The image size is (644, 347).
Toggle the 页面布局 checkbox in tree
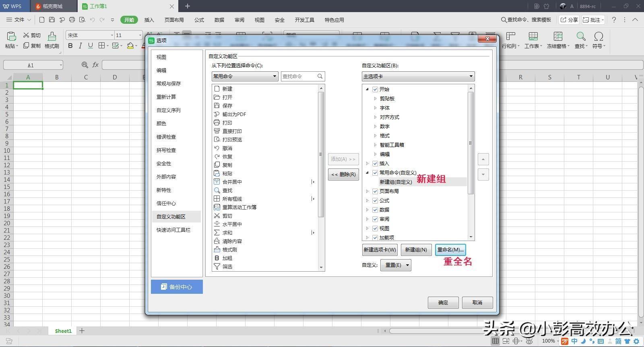pos(375,191)
